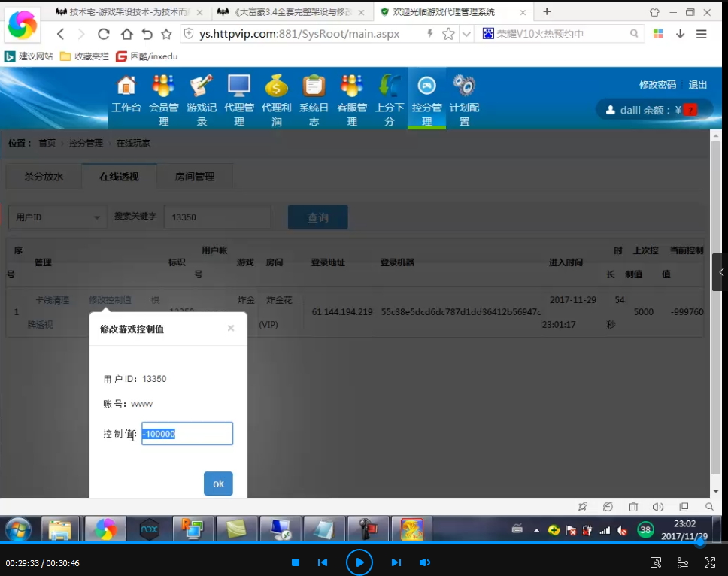Open 代理利润 money bag icon
The height and width of the screenshot is (576, 728).
pos(276,87)
